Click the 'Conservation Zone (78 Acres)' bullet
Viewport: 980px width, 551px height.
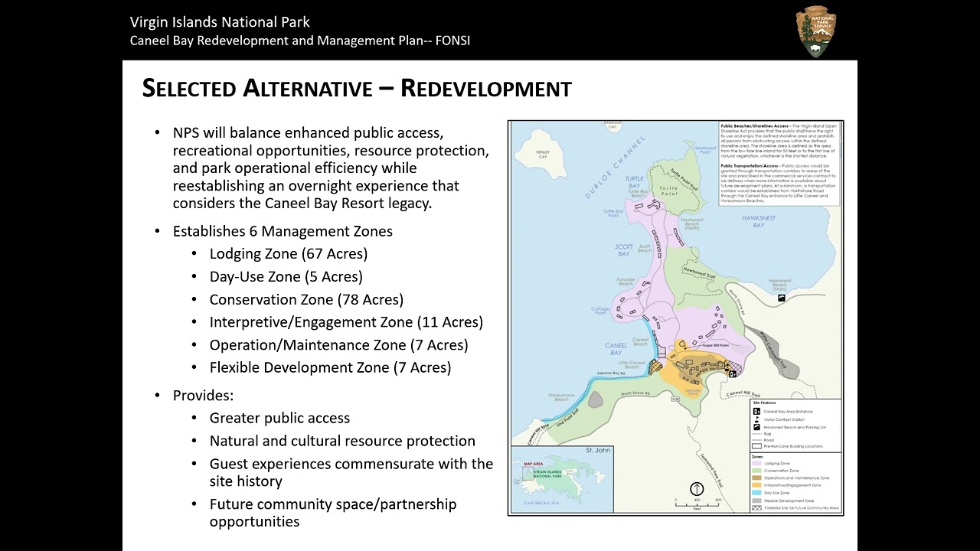tap(306, 299)
